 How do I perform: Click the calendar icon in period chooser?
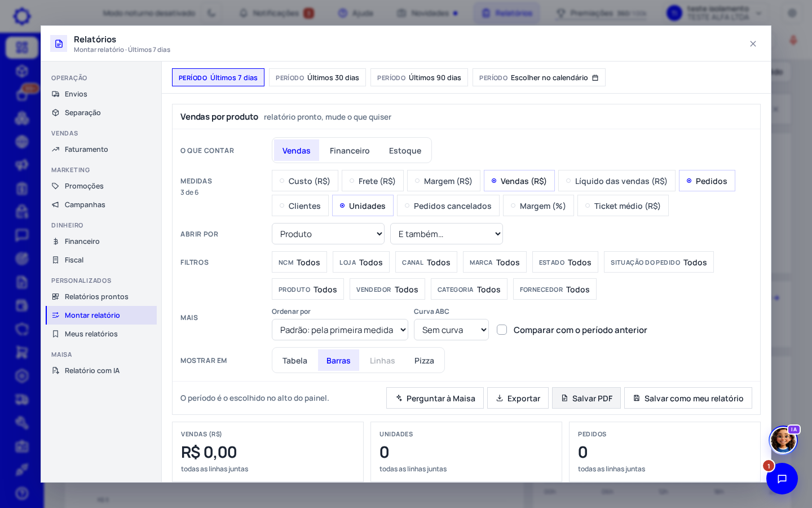pyautogui.click(x=595, y=78)
